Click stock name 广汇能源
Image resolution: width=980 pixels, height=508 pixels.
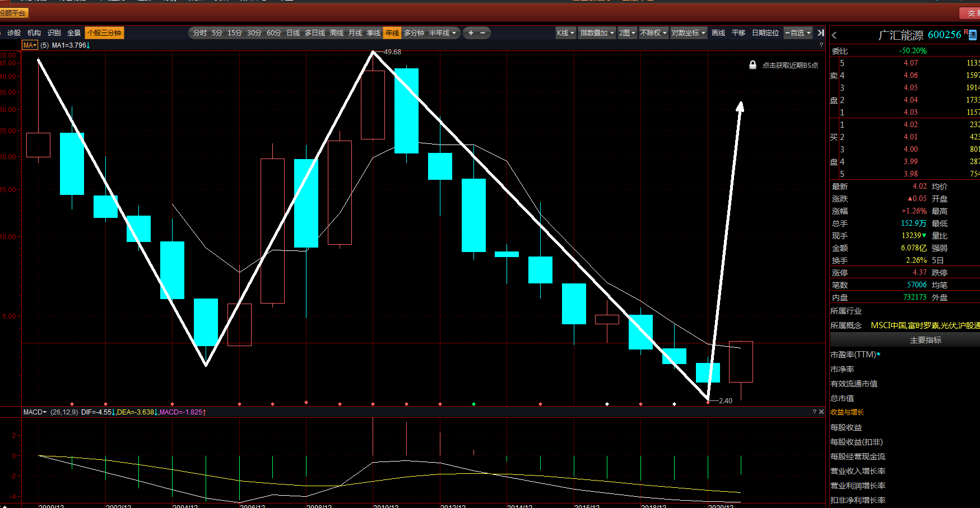pos(901,35)
